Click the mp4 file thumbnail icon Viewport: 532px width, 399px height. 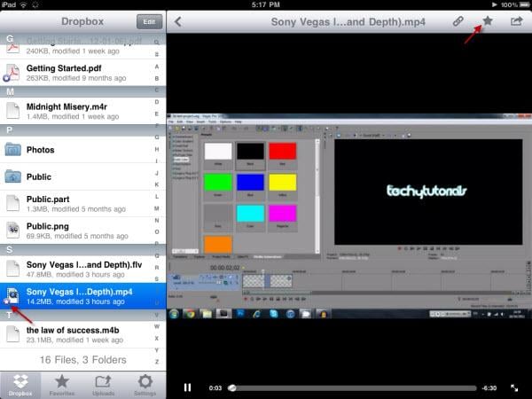(x=12, y=296)
